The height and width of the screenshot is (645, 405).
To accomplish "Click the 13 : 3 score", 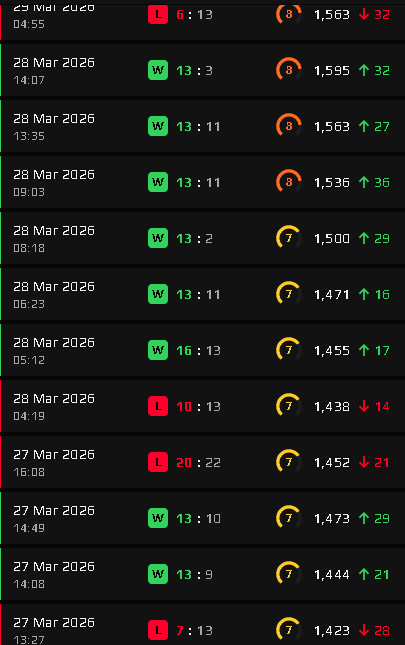I will (194, 71).
